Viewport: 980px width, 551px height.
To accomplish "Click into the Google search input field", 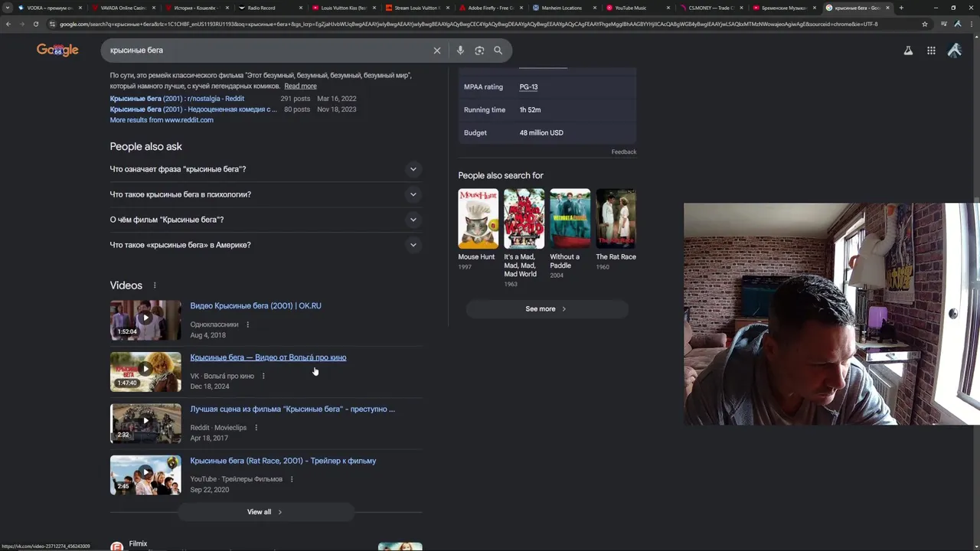I will [268, 51].
